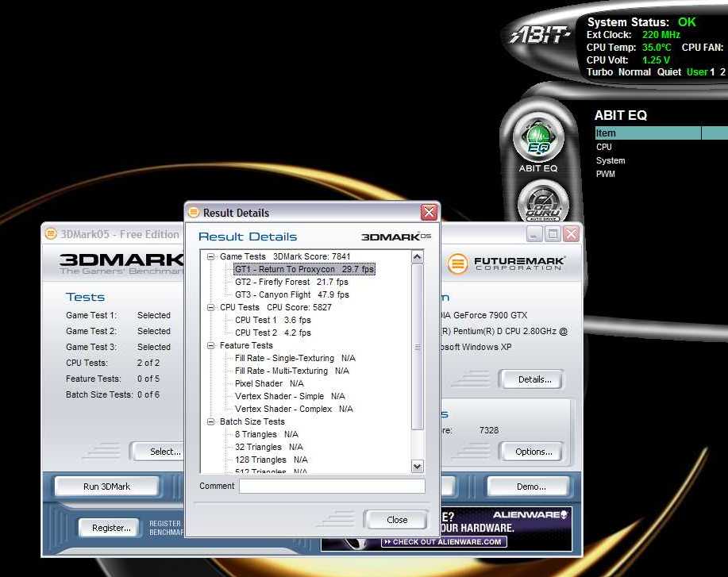Select Fill Rate - Multi-Texturing row

pyautogui.click(x=291, y=371)
